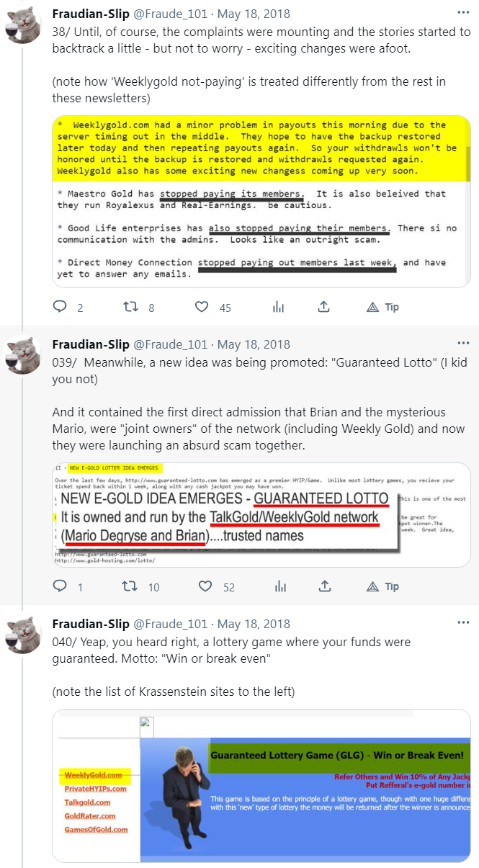Retweet the 'Guaranteed Lotto' 039/ tweet
The height and width of the screenshot is (868, 479).
(131, 587)
